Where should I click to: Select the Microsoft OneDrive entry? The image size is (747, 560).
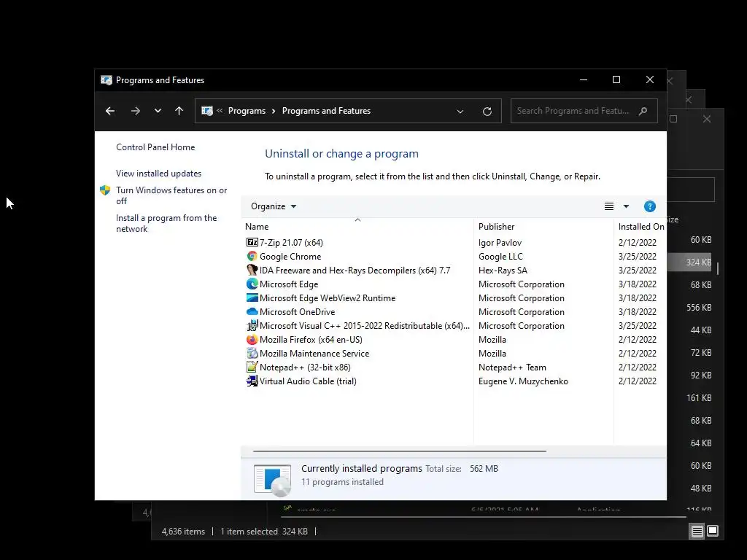(x=298, y=311)
